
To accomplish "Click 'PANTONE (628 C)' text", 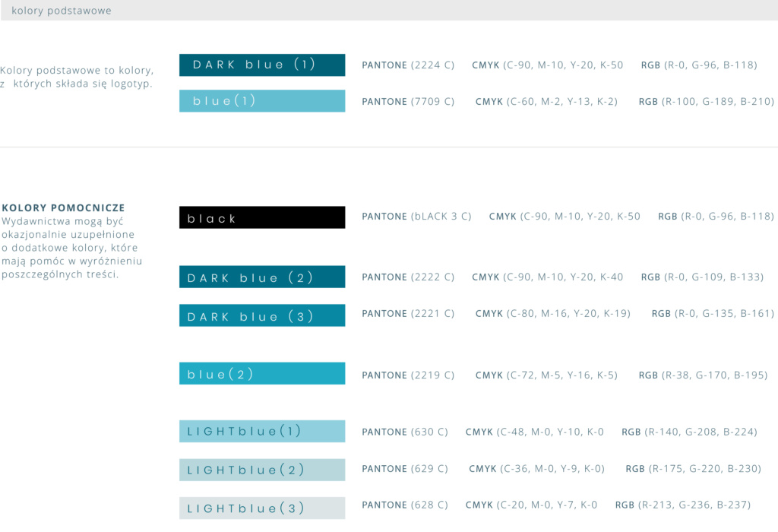I will point(405,505).
